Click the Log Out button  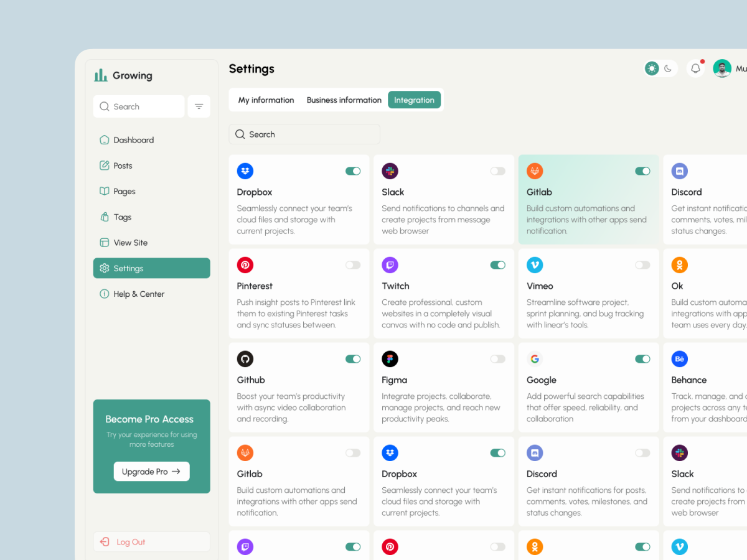coord(151,541)
